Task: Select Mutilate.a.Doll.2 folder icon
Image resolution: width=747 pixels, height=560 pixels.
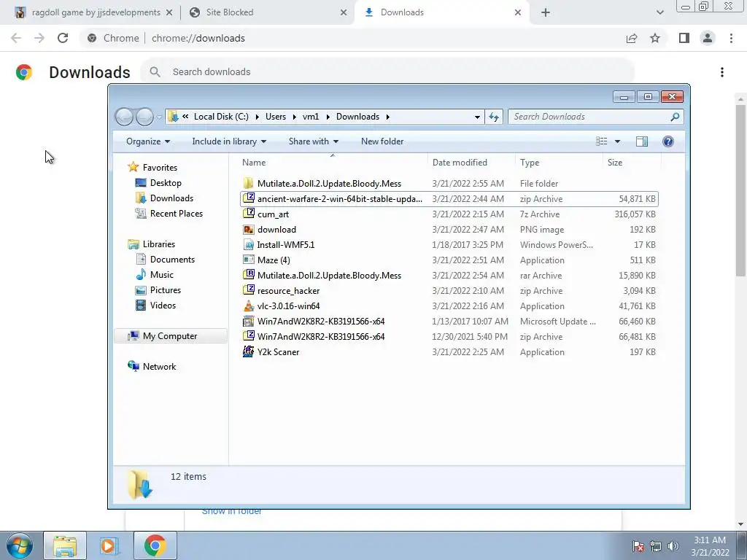Action: [x=248, y=183]
